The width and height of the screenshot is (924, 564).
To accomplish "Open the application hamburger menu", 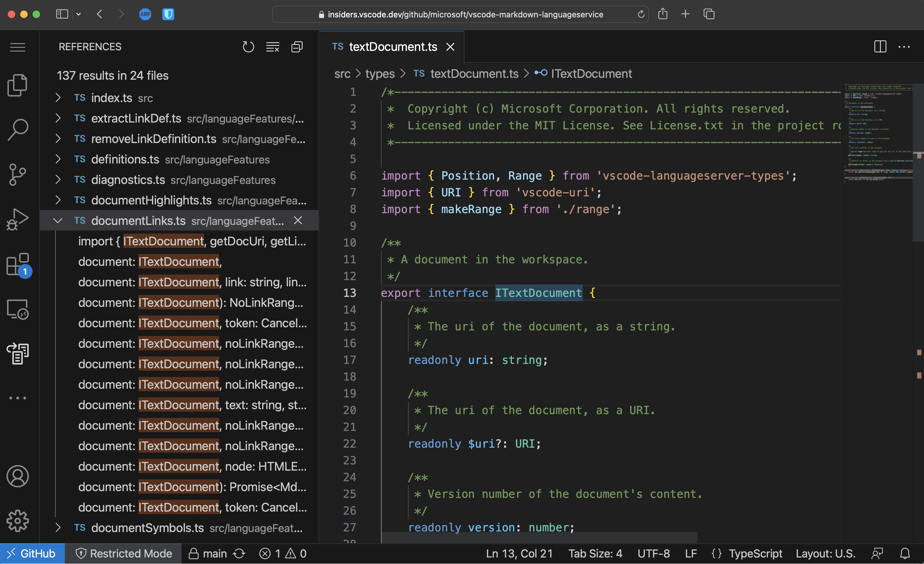I will (x=17, y=47).
